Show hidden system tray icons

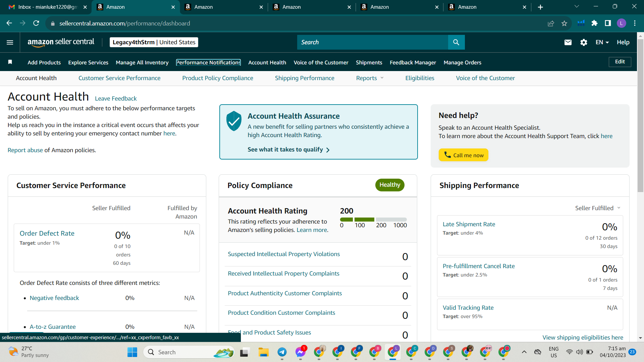(524, 352)
